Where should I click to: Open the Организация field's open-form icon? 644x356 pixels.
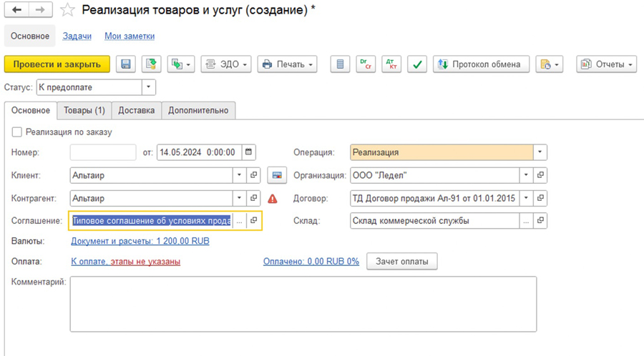coord(541,175)
